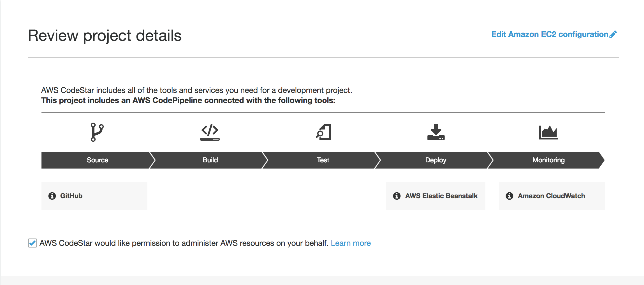
Task: Click the Monitoring graph icon
Action: pyautogui.click(x=548, y=132)
